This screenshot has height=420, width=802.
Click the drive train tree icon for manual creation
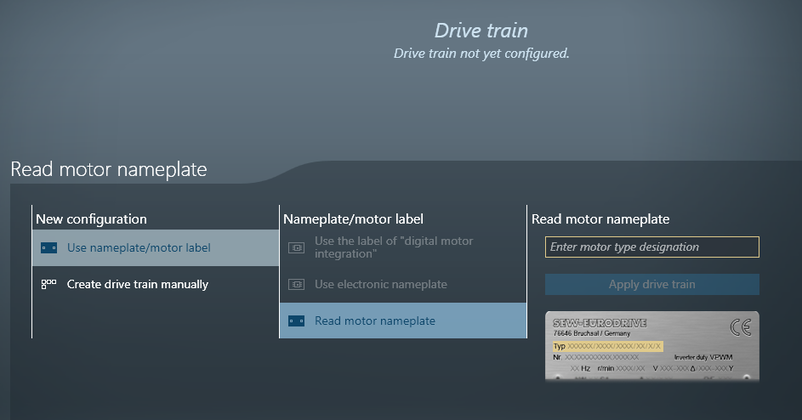coord(48,284)
